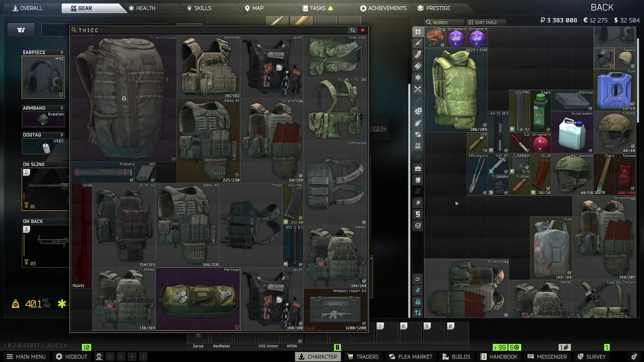Screen dimensions: 644x362
Task: Open the Achievements tab
Action: click(x=383, y=8)
